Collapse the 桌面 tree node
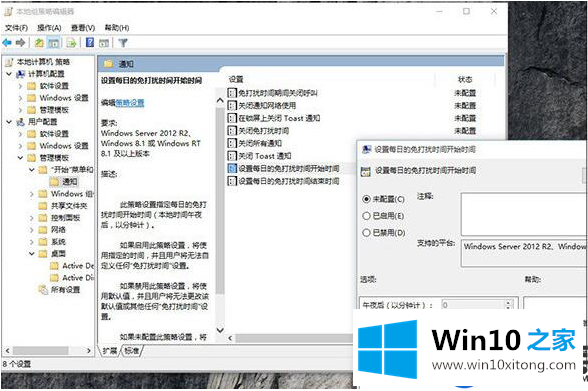588x391 pixels. point(32,254)
